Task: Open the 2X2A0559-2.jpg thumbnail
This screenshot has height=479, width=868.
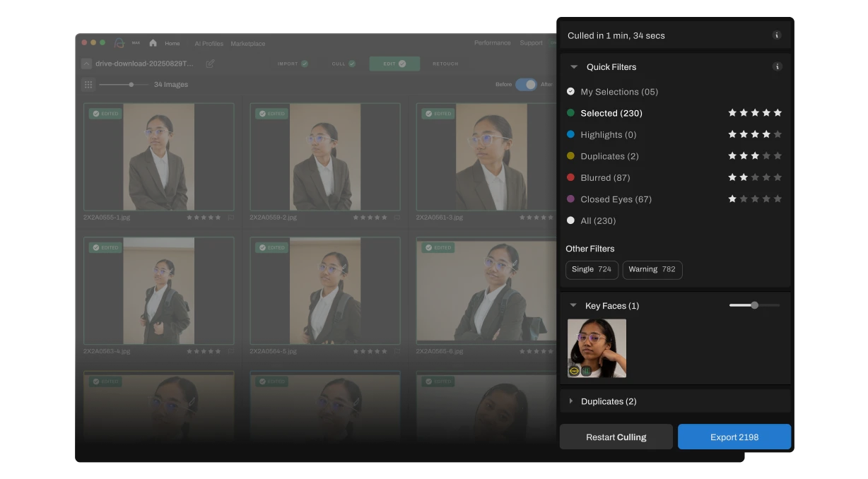Action: (325, 157)
